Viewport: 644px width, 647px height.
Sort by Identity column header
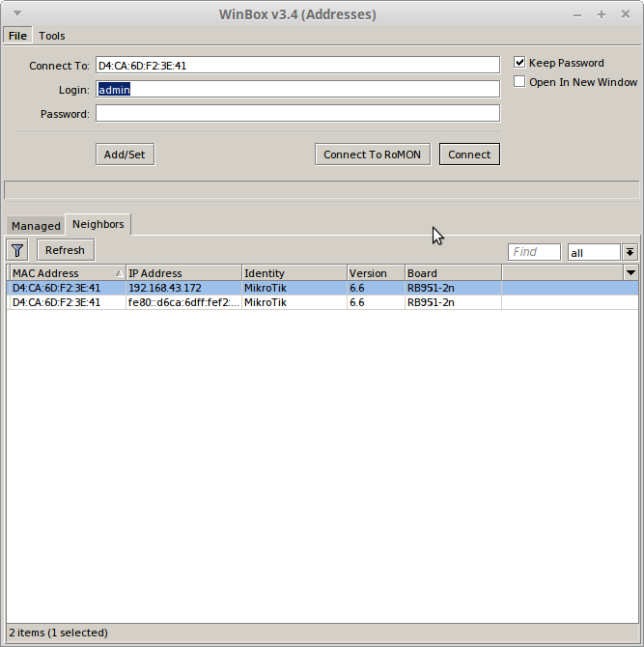294,273
